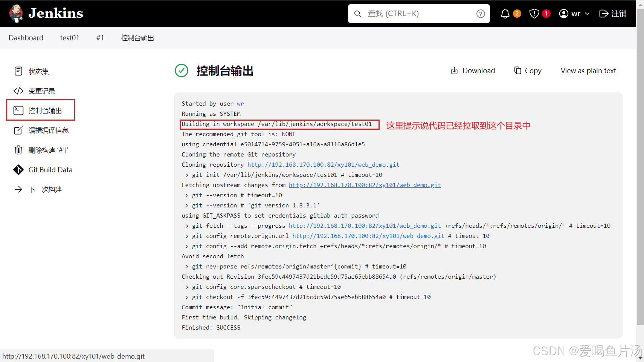Click the green success checkmark icon
The image size is (644, 362).
tap(182, 71)
